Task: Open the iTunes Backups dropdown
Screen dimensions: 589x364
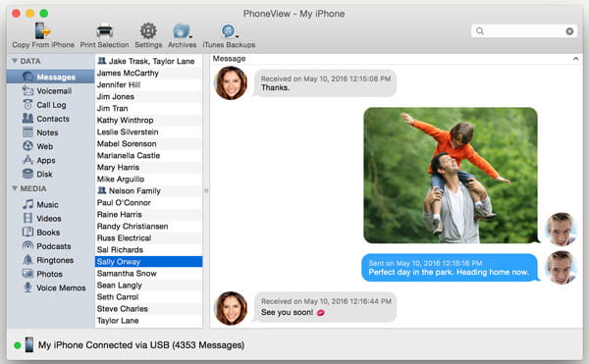Action: tap(229, 31)
